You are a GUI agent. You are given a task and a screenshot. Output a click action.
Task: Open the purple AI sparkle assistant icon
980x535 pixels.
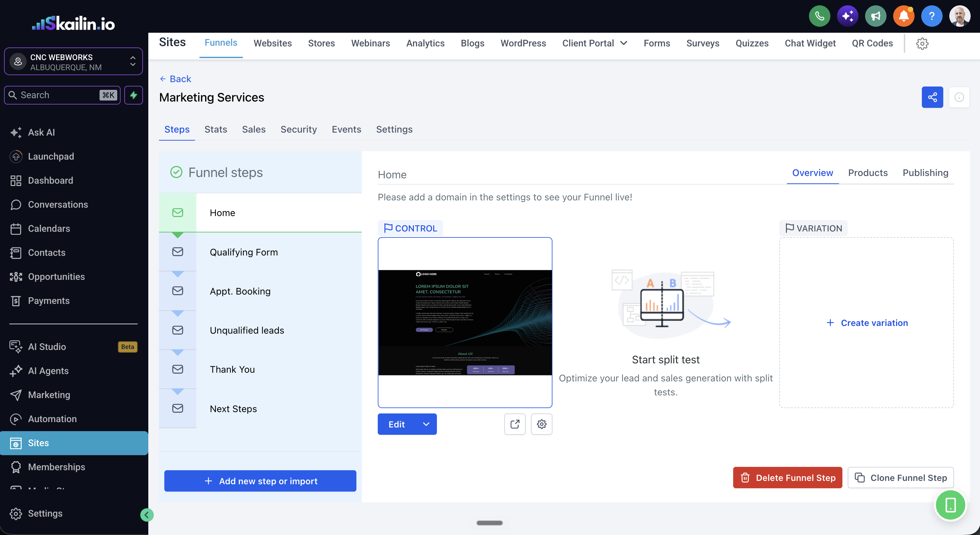coord(848,16)
